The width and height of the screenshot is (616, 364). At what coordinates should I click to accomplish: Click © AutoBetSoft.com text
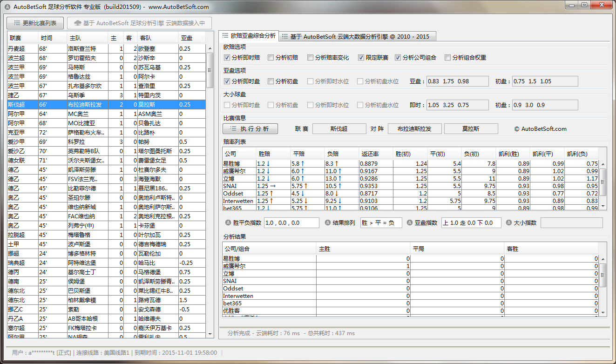click(540, 129)
